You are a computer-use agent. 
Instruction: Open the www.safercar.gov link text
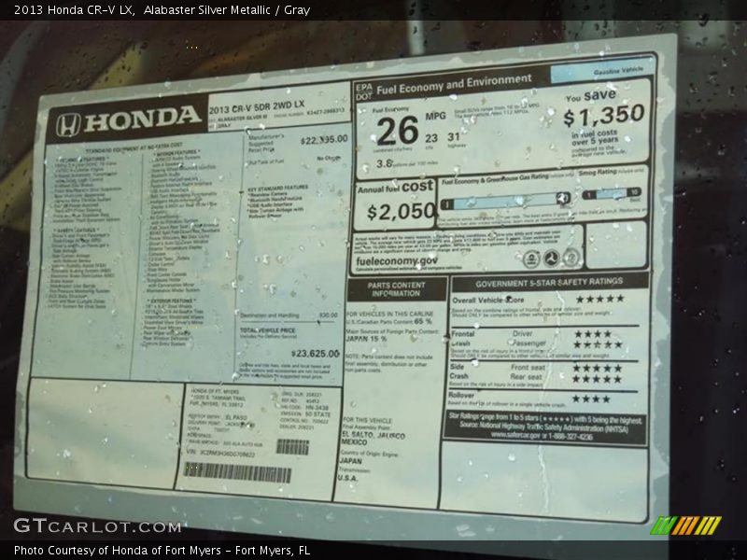[x=515, y=435]
